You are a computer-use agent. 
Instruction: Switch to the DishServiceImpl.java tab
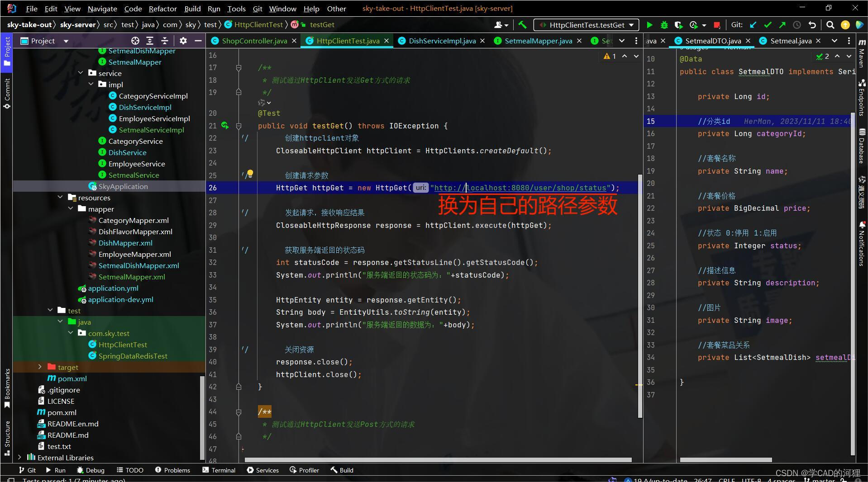click(x=440, y=41)
